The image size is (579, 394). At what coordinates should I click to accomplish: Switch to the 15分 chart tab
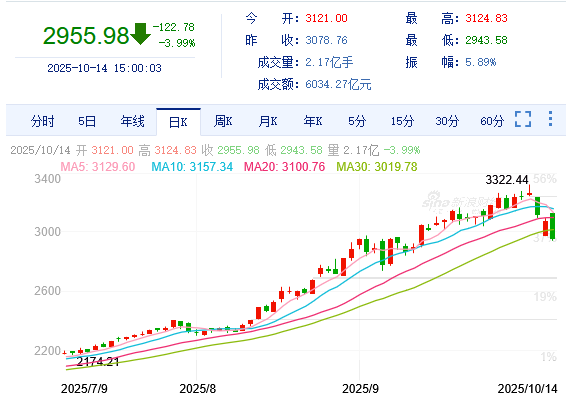402,121
